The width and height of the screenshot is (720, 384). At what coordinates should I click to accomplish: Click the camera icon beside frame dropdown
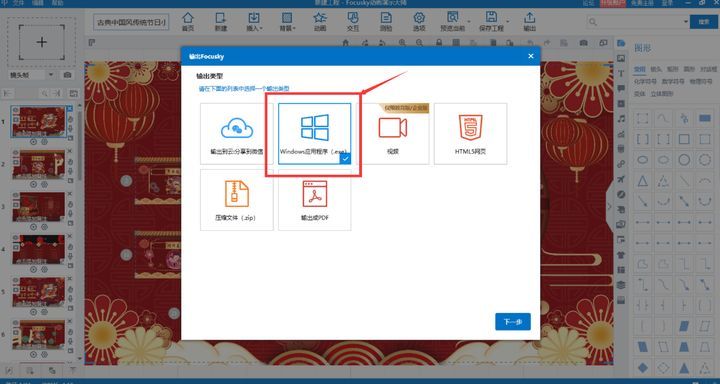coord(68,75)
